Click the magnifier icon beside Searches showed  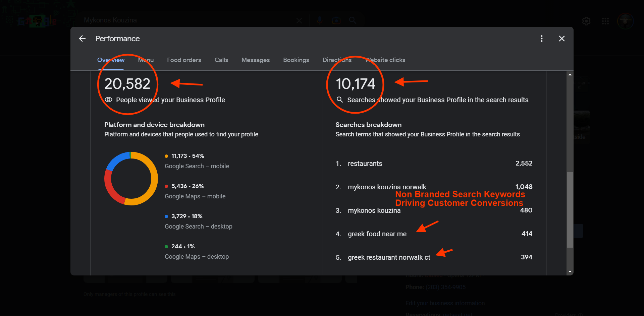339,100
